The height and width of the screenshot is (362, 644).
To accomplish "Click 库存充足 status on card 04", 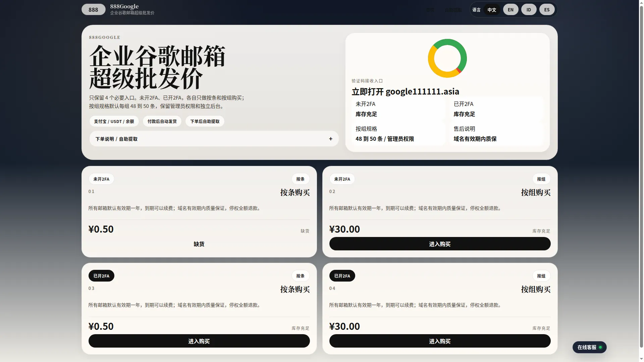I will [x=541, y=328].
